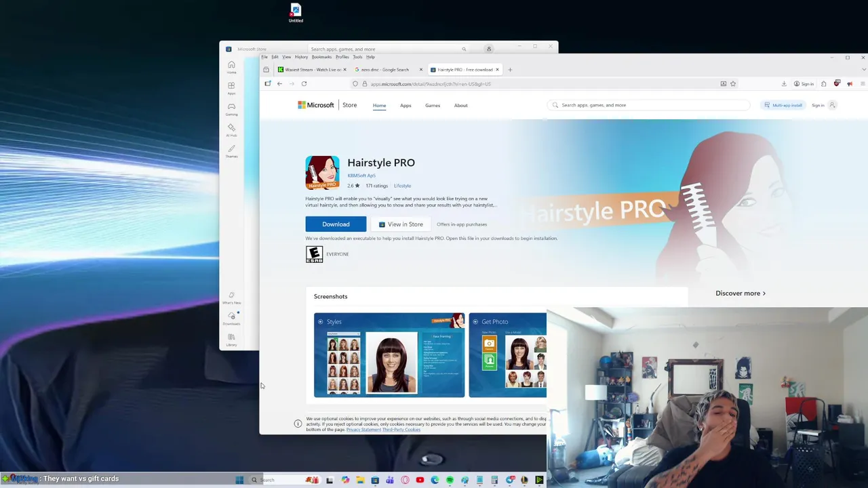This screenshot has width=868, height=488.
Task: Click the View in Store button
Action: coord(401,224)
